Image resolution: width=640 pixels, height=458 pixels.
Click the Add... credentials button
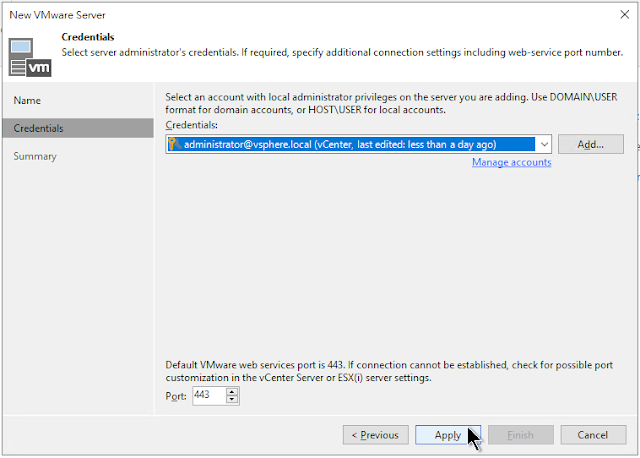(591, 144)
